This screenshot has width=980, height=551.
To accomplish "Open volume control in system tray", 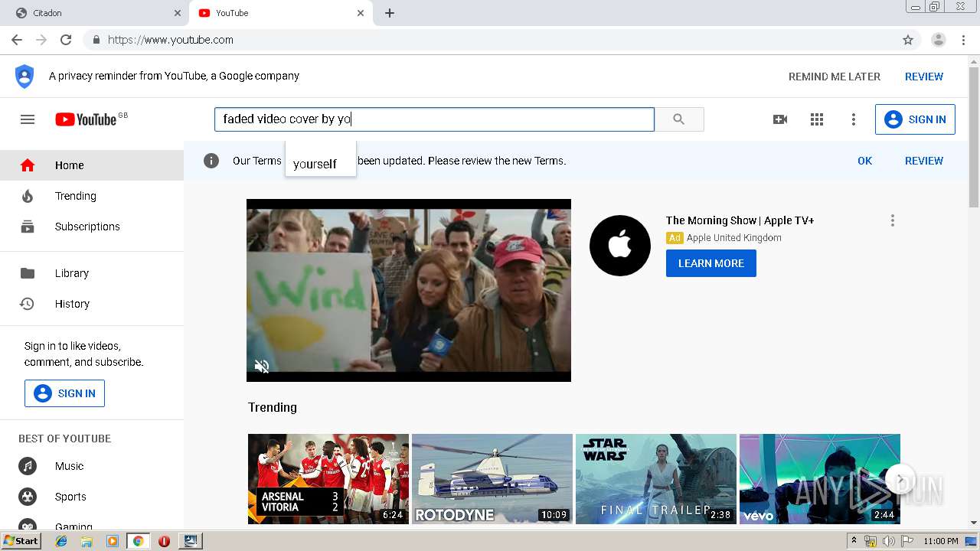I will click(x=888, y=541).
